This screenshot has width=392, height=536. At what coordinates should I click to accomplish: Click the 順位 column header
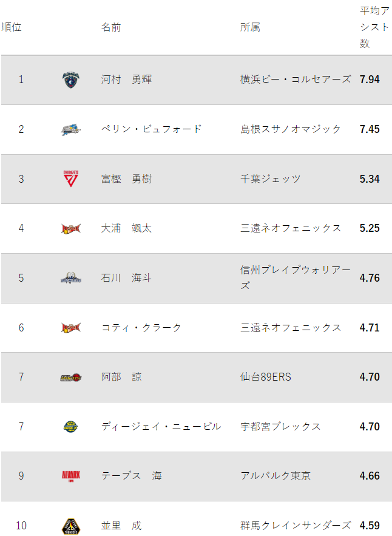pyautogui.click(x=12, y=27)
